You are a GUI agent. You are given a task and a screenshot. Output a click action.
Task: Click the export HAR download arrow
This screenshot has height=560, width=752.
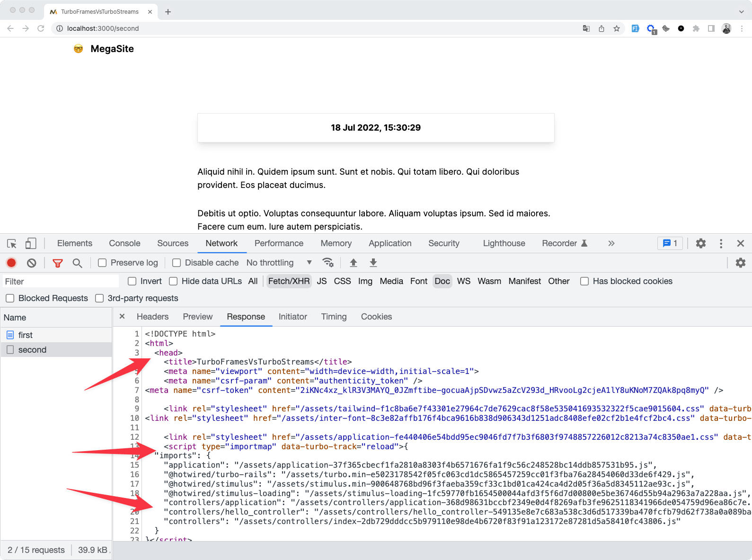(x=373, y=263)
